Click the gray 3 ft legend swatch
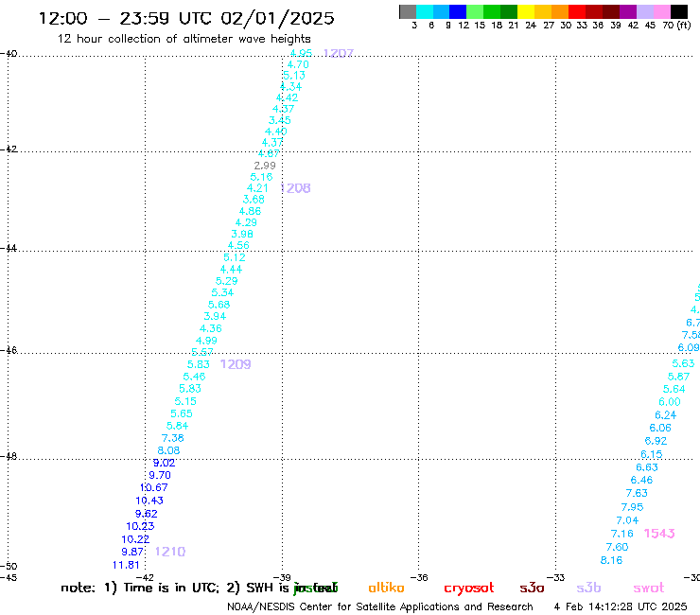This screenshot has width=700, height=615. coord(408,11)
